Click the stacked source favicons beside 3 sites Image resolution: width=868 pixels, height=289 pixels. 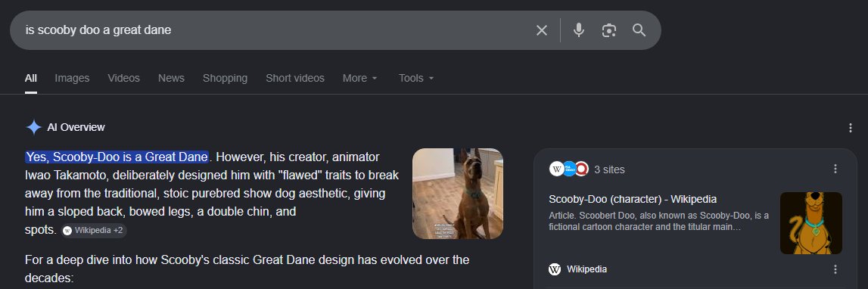pos(568,169)
